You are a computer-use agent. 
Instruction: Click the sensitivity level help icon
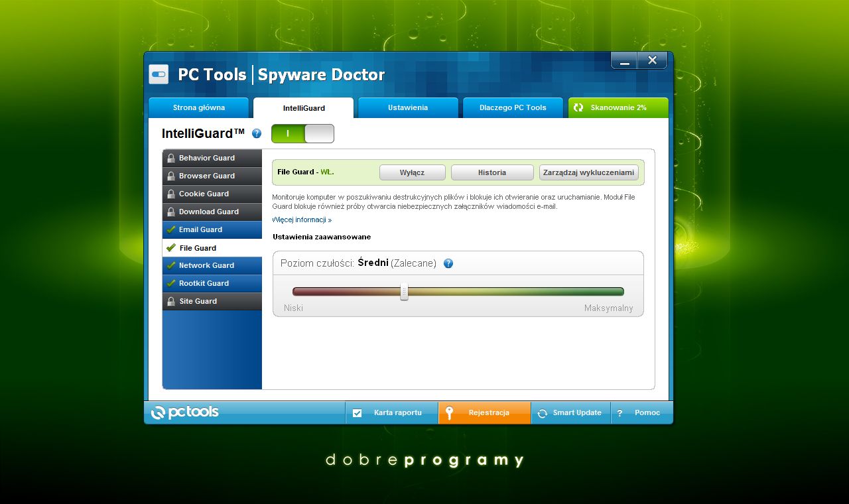pyautogui.click(x=448, y=263)
